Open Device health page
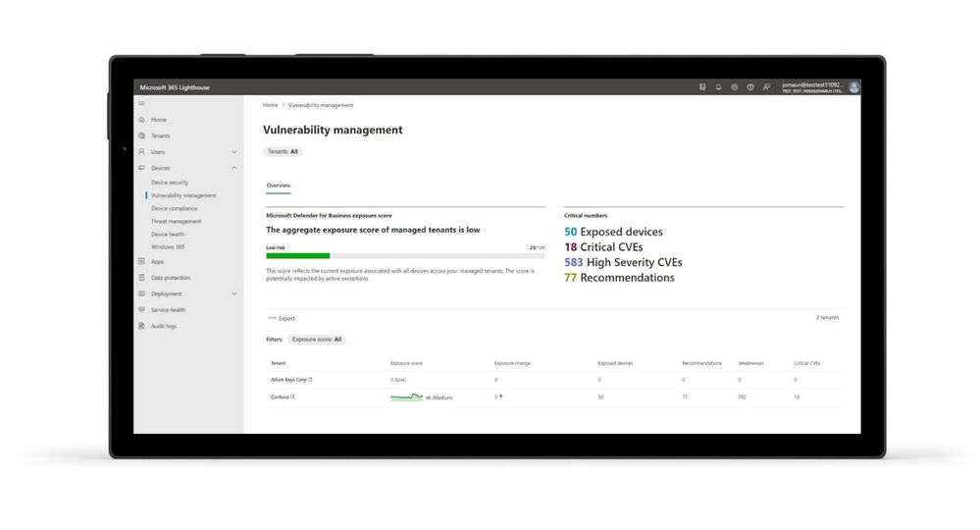 pos(168,235)
